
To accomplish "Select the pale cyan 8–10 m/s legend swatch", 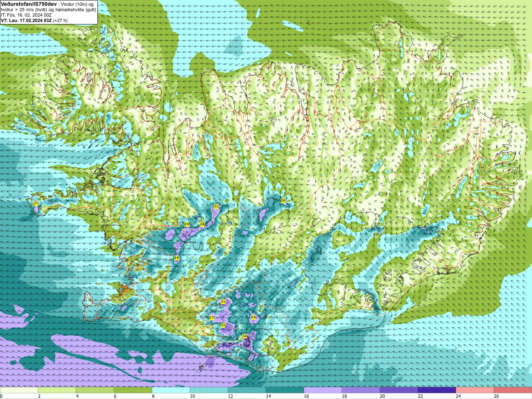I will 171,390.
